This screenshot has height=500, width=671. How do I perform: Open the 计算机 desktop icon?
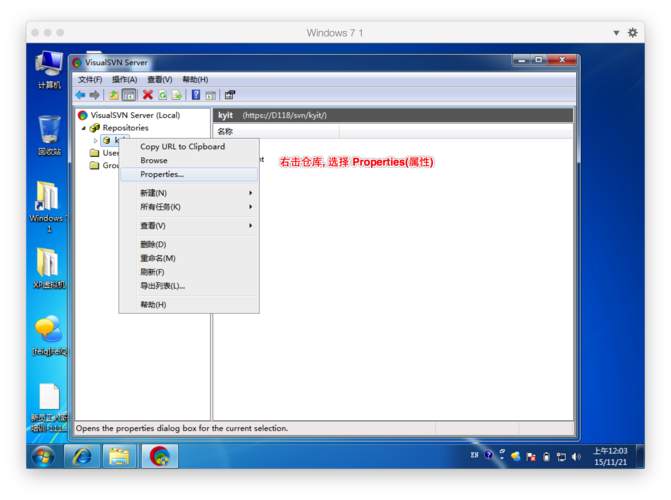[x=49, y=70]
